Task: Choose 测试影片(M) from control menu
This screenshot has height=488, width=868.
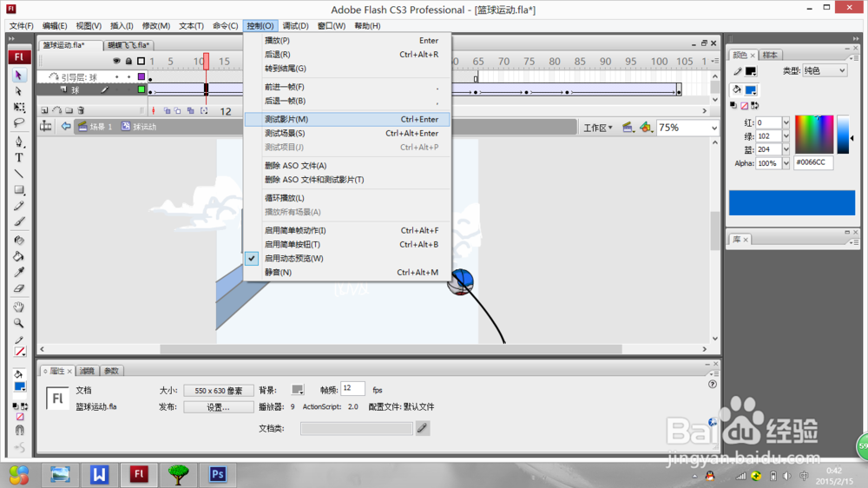Action: pyautogui.click(x=347, y=119)
